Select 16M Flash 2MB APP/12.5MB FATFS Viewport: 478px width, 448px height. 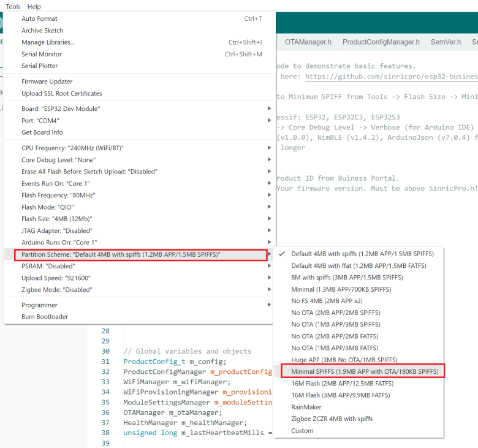[358, 384]
